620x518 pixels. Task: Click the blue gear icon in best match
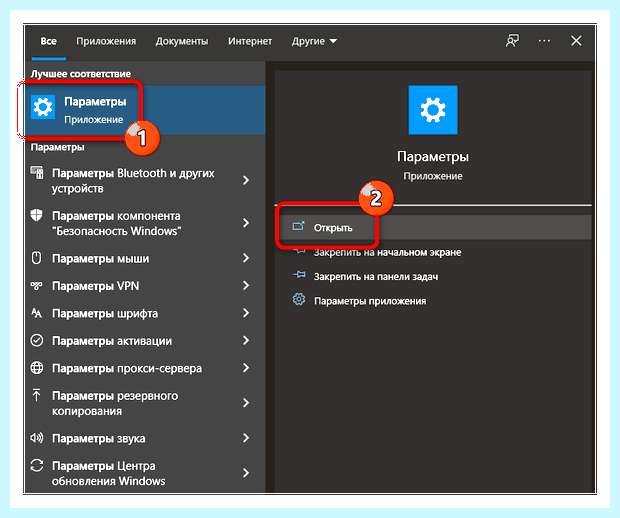pyautogui.click(x=43, y=107)
